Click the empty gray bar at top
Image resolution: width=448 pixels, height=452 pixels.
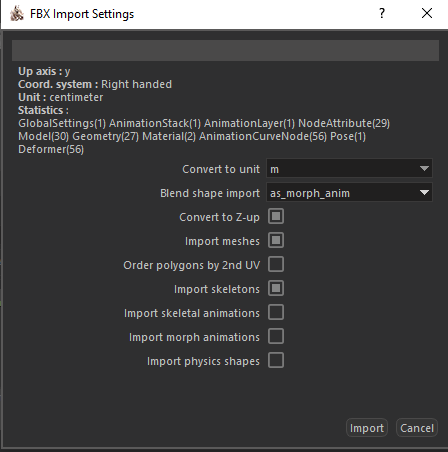coord(225,51)
